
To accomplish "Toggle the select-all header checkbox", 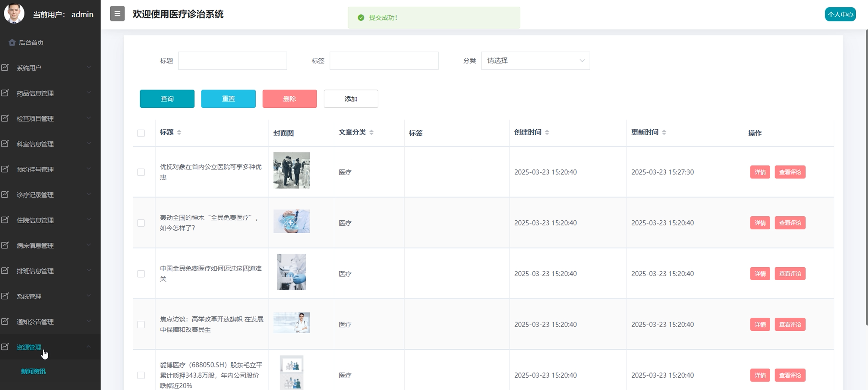I will click(x=141, y=133).
